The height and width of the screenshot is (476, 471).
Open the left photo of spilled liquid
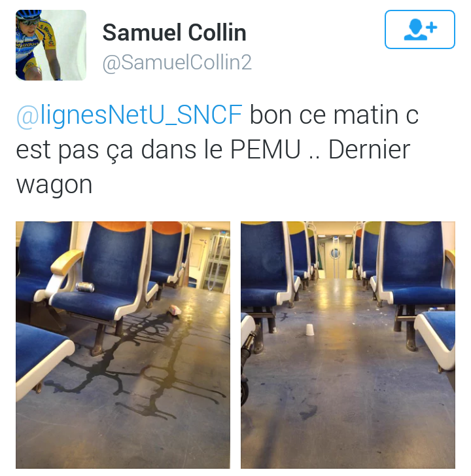[123, 345]
